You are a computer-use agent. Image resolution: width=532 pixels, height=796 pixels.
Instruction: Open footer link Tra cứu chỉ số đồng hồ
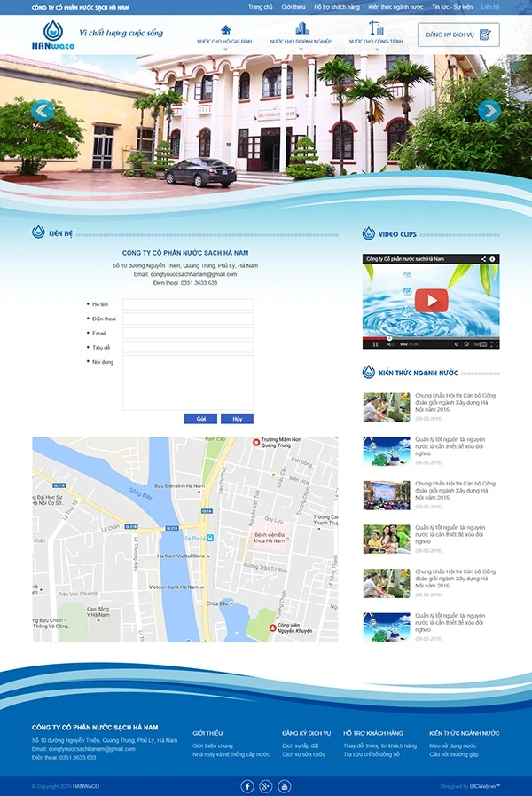pos(372,754)
